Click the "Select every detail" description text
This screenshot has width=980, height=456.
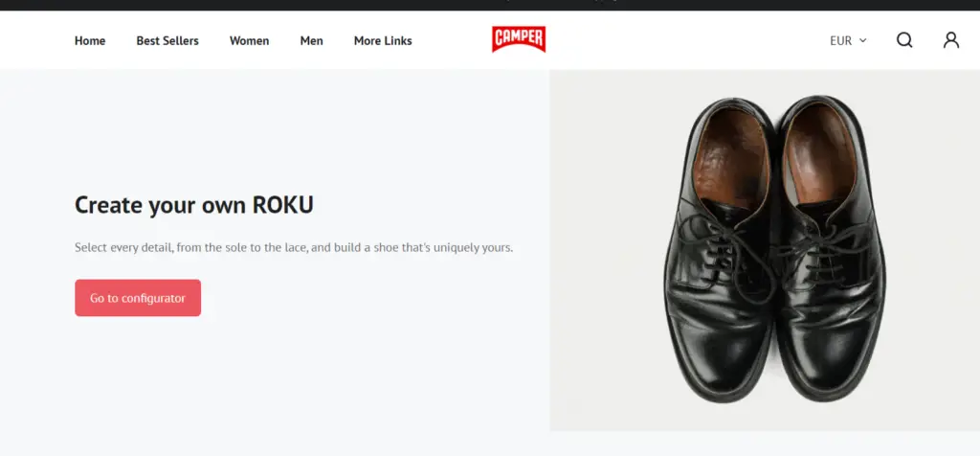pyautogui.click(x=294, y=247)
